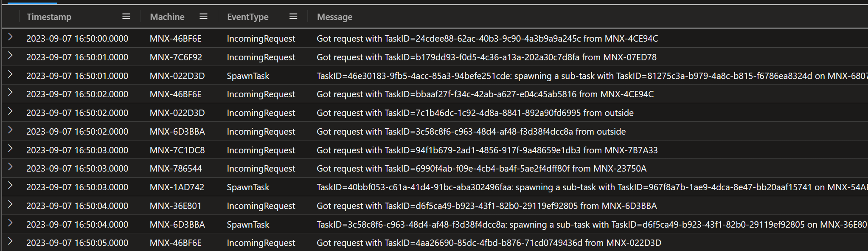Select the 7c1b46dc request from outside message
This screenshot has width=868, height=251.
tap(475, 113)
